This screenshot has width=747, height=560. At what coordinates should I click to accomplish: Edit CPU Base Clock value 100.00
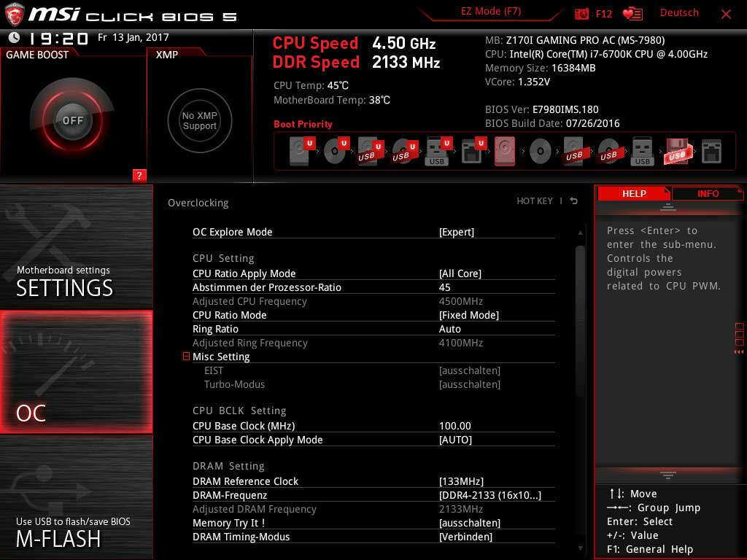point(454,426)
